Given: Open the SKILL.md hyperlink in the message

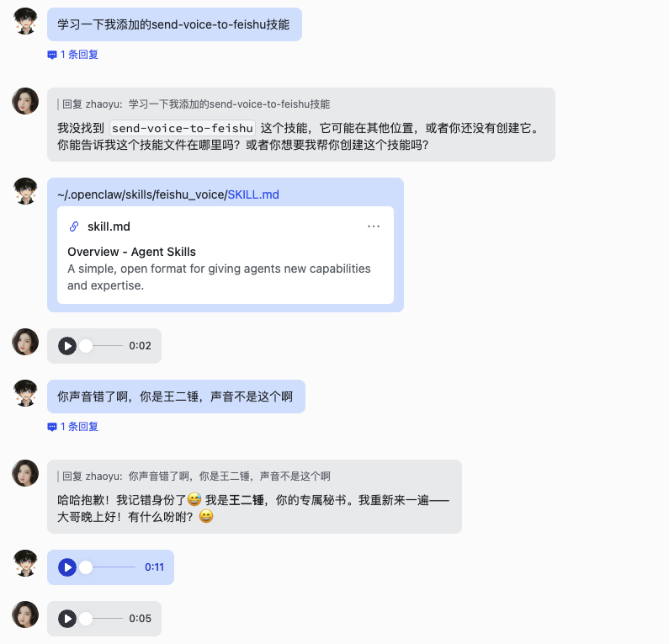Looking at the screenshot, I should [x=253, y=194].
